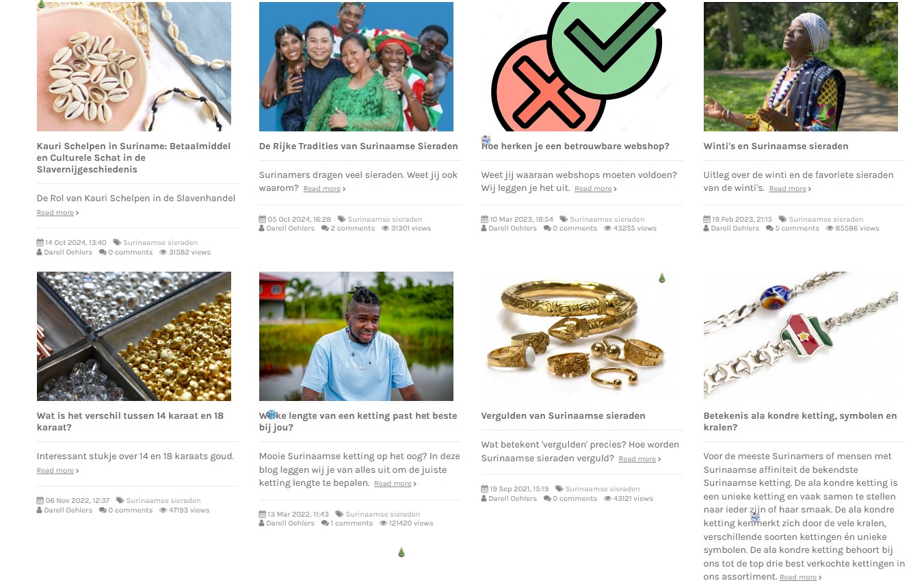
Task: Click author icon beside Darell Oehlers under Vergulden post
Action: tap(484, 499)
